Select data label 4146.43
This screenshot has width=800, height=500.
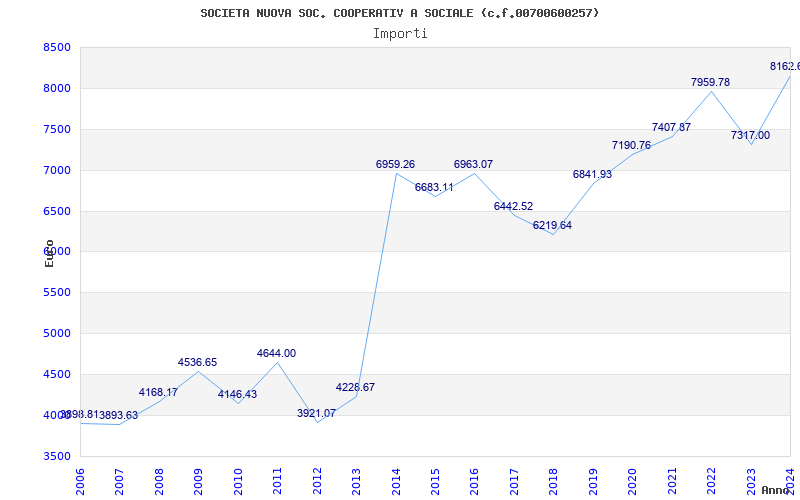point(237,394)
